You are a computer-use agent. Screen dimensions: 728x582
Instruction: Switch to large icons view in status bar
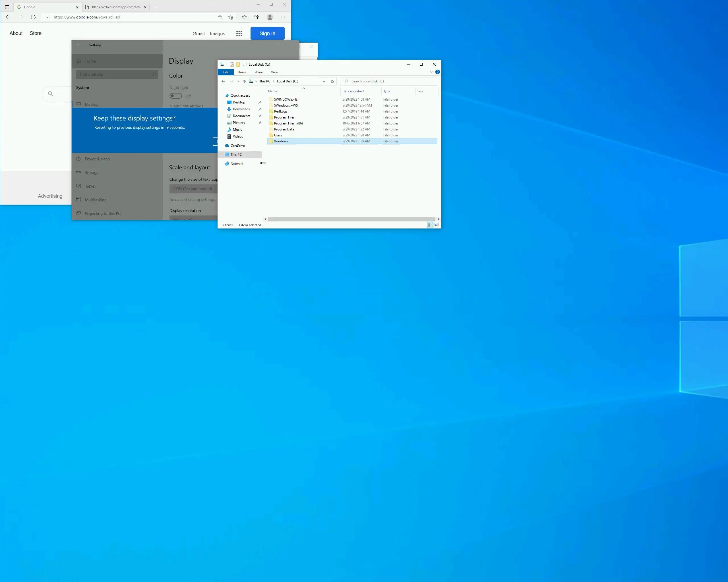pyautogui.click(x=437, y=225)
